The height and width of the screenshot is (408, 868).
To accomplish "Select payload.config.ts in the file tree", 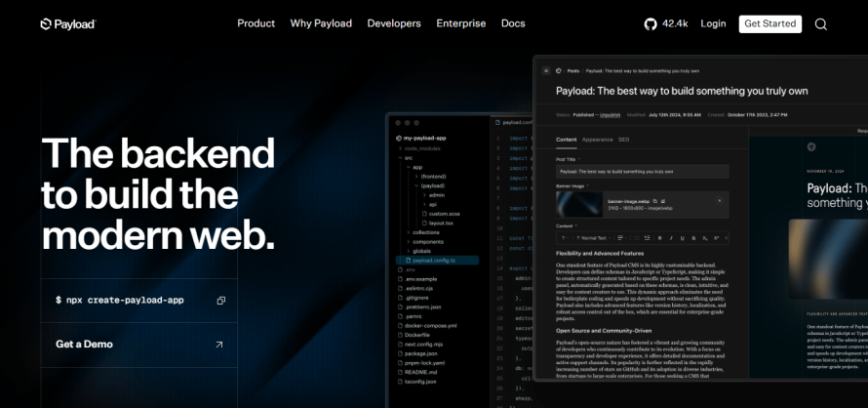I will (x=437, y=260).
